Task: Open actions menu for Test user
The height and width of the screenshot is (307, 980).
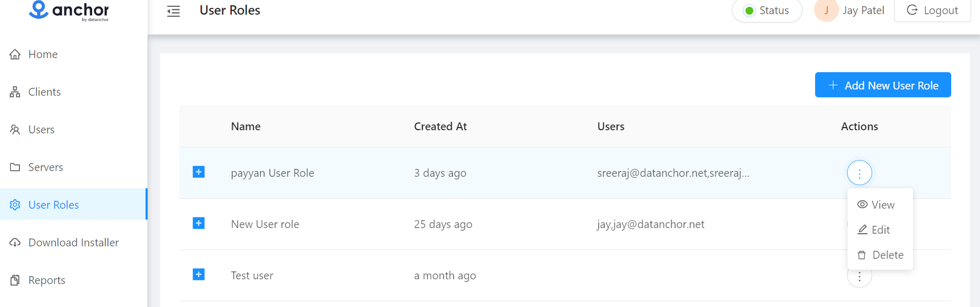Action: click(859, 278)
